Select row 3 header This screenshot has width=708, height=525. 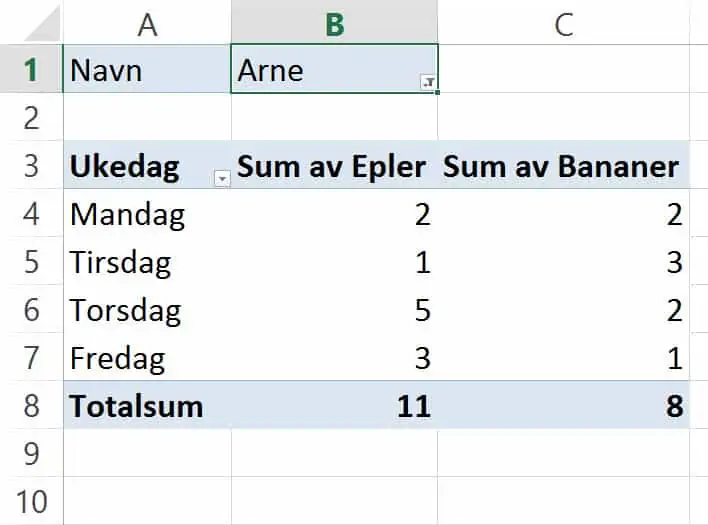[x=31, y=165]
